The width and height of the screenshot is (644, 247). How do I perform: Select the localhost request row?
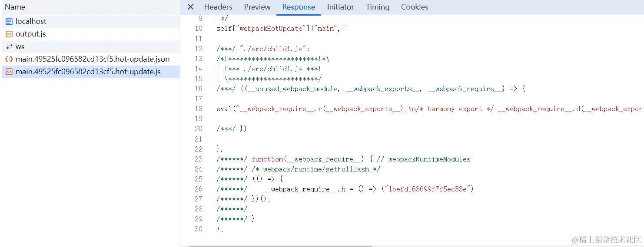click(x=90, y=21)
